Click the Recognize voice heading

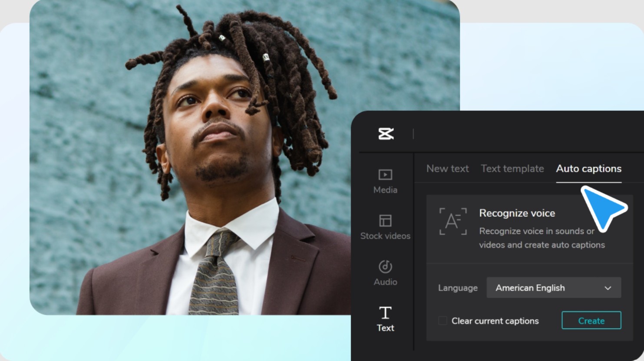(x=517, y=213)
